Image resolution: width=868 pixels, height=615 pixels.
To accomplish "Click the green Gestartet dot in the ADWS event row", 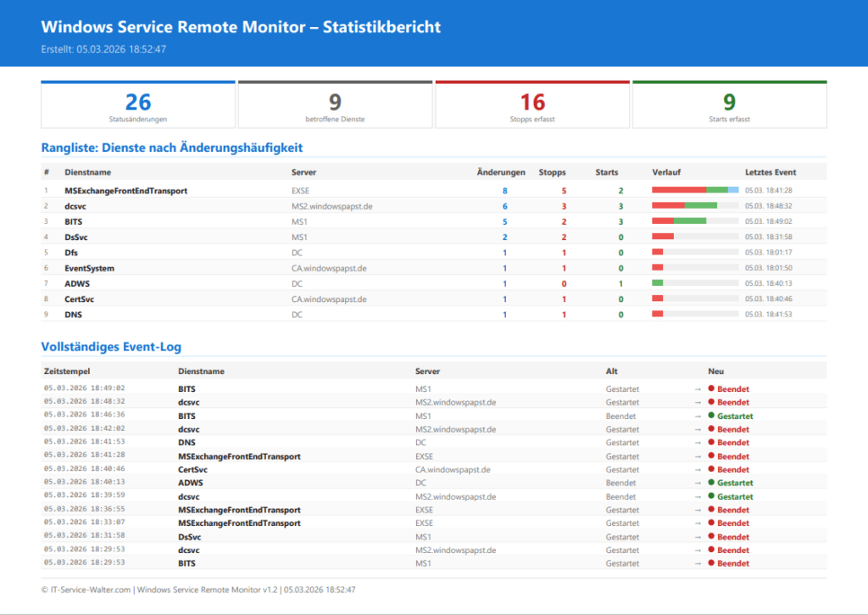I will (x=711, y=483).
